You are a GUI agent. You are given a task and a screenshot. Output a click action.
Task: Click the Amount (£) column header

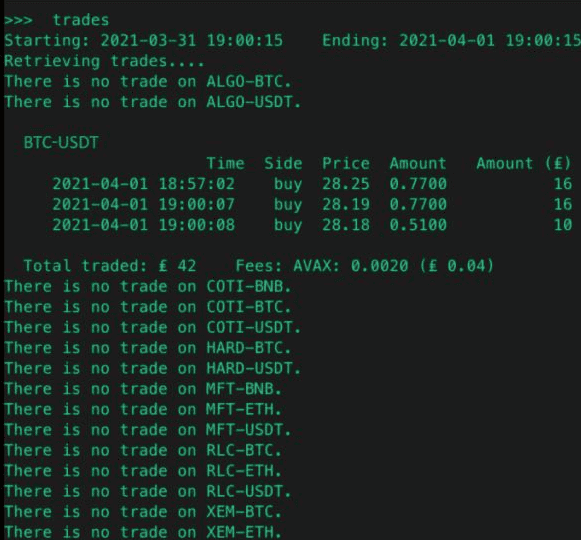tap(524, 163)
